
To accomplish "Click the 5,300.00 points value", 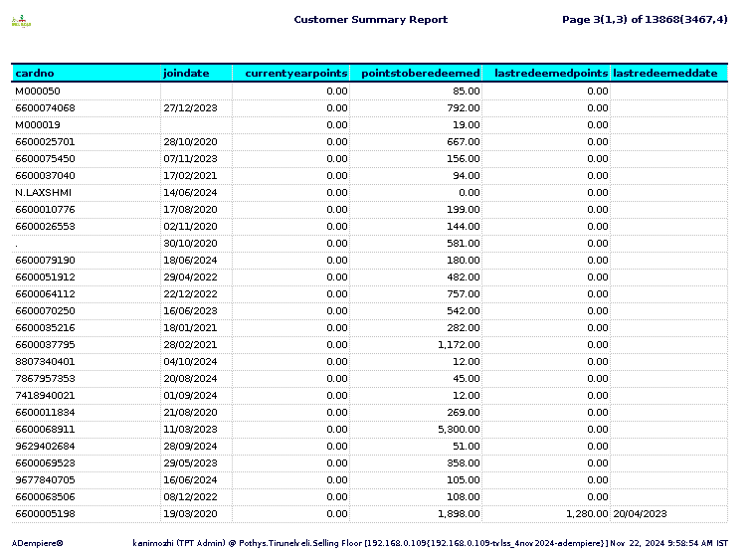I will (x=459, y=429).
